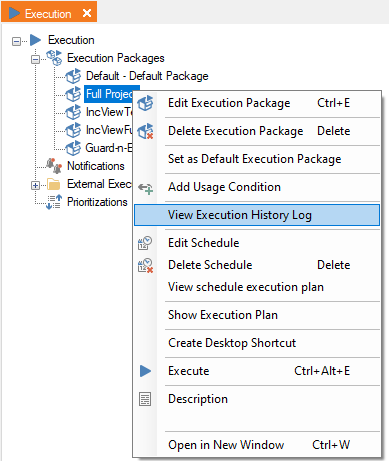
Task: Collapse the Execution root node
Action: pyautogui.click(x=16, y=41)
